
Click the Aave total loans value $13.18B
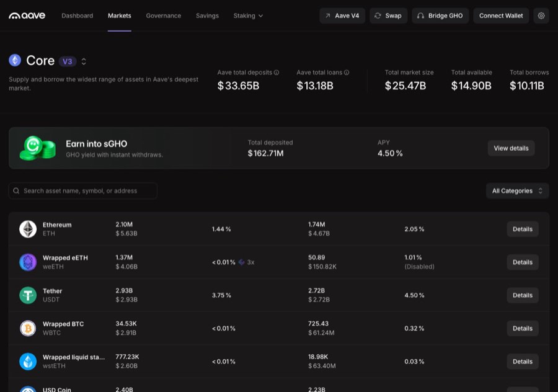coord(315,86)
